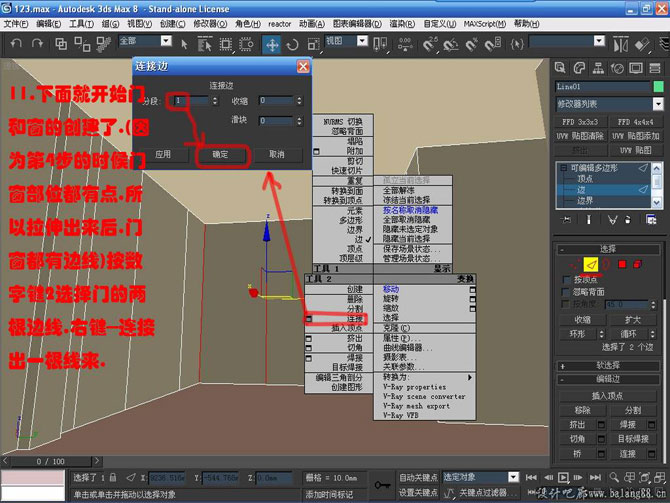
Task: Expand the 软选择 rollout
Action: (608, 366)
